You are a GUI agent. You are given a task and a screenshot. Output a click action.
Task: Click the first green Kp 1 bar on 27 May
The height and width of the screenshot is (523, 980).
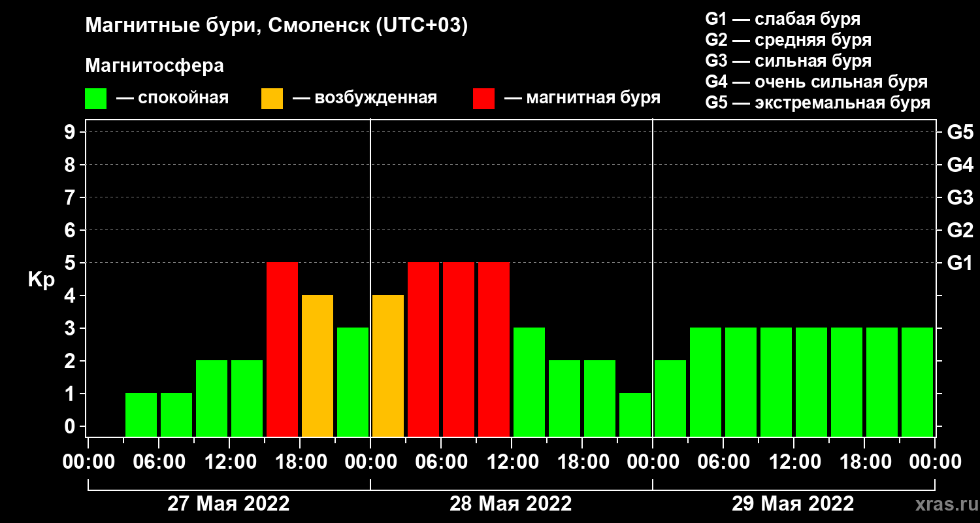pos(141,414)
